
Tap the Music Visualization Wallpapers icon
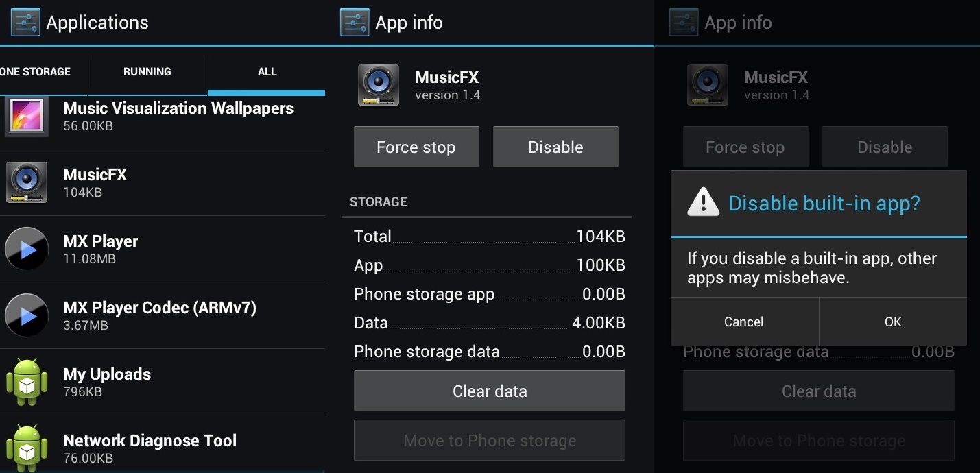coord(27,116)
